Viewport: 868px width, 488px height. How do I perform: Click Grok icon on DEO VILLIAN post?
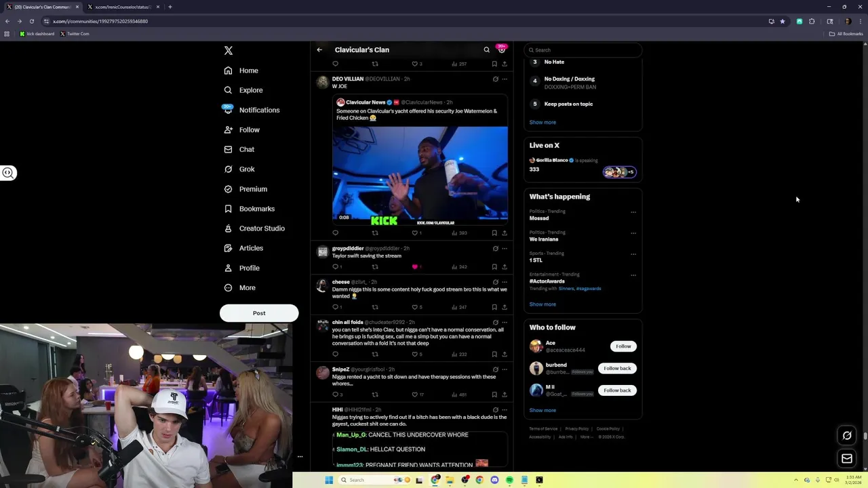point(495,79)
